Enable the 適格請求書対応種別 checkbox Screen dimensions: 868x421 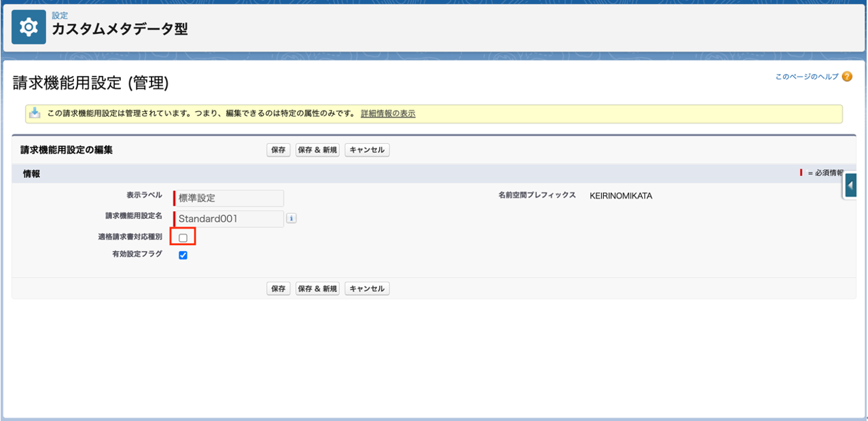click(x=183, y=238)
